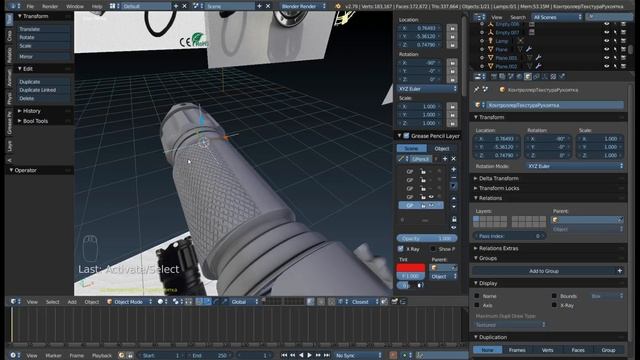Open the Window menu
This screenshot has width=640, height=360.
[x=75, y=6]
